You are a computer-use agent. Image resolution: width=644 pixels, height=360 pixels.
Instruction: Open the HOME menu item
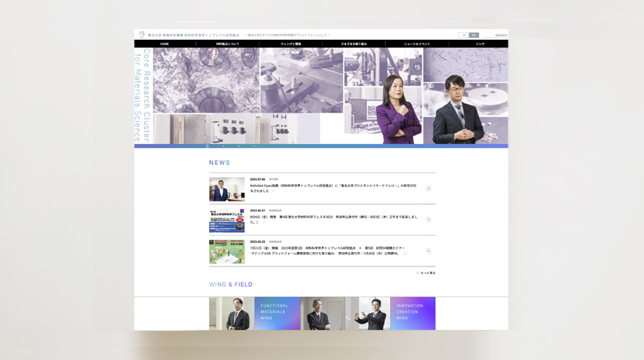(x=165, y=44)
